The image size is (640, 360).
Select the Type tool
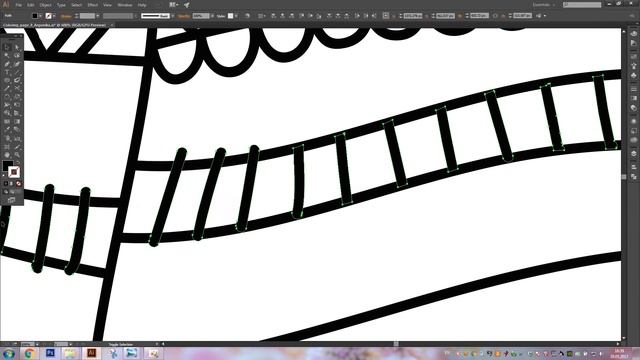[x=7, y=72]
